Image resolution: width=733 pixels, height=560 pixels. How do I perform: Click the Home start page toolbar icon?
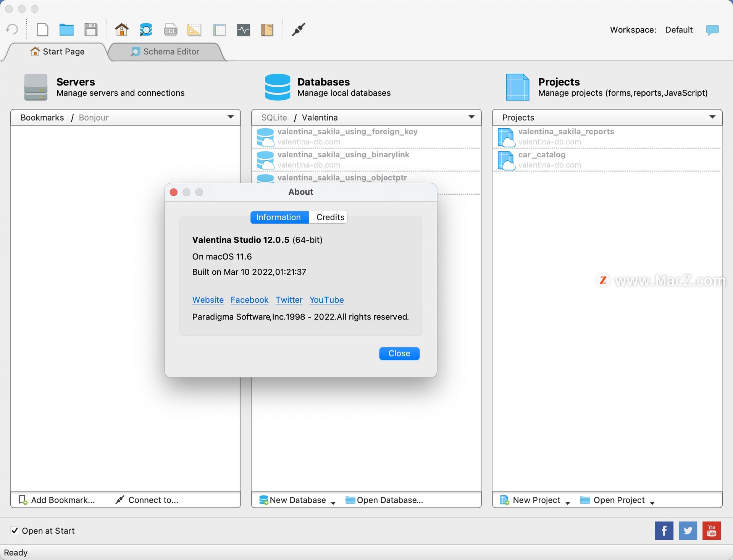121,30
